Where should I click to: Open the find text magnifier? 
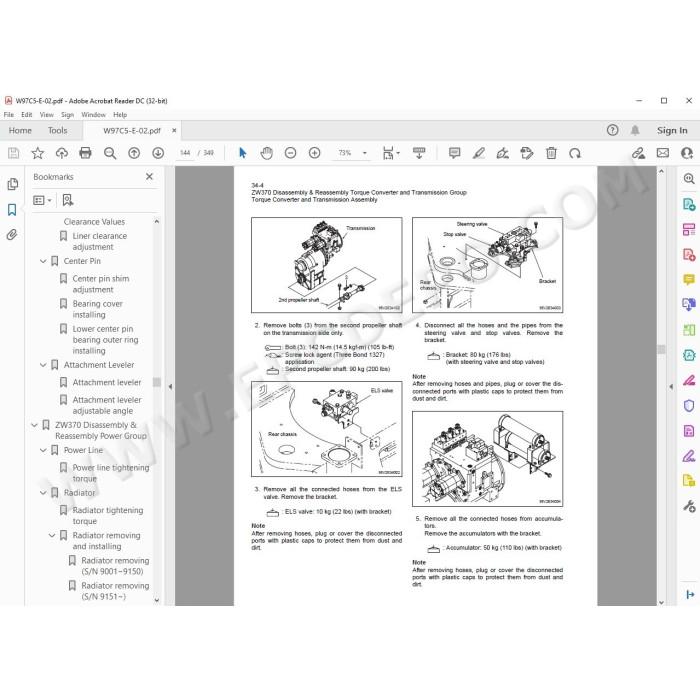pyautogui.click(x=110, y=153)
